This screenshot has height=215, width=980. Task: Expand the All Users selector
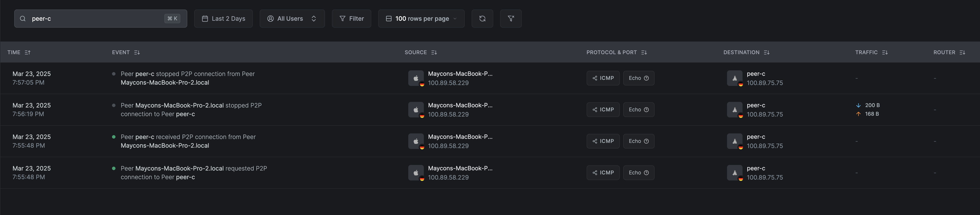click(292, 19)
